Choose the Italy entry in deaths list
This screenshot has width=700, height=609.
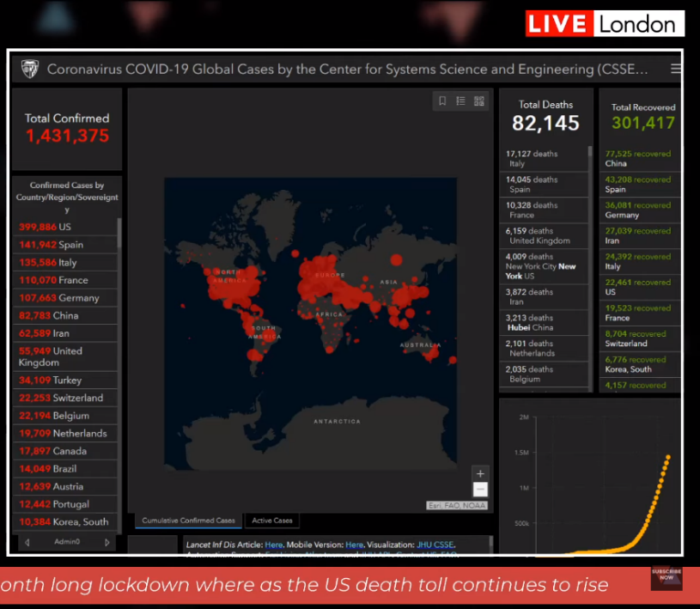click(x=541, y=158)
